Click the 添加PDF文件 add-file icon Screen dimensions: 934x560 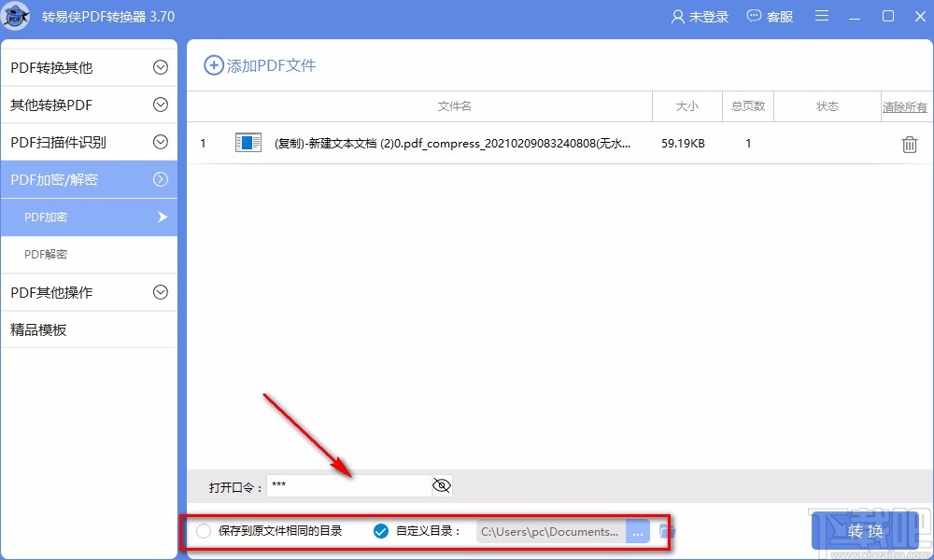215,66
